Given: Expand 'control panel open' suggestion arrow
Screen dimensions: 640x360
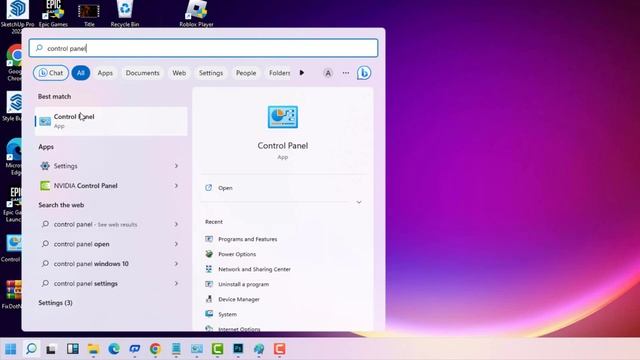Looking at the screenshot, I should (x=176, y=244).
